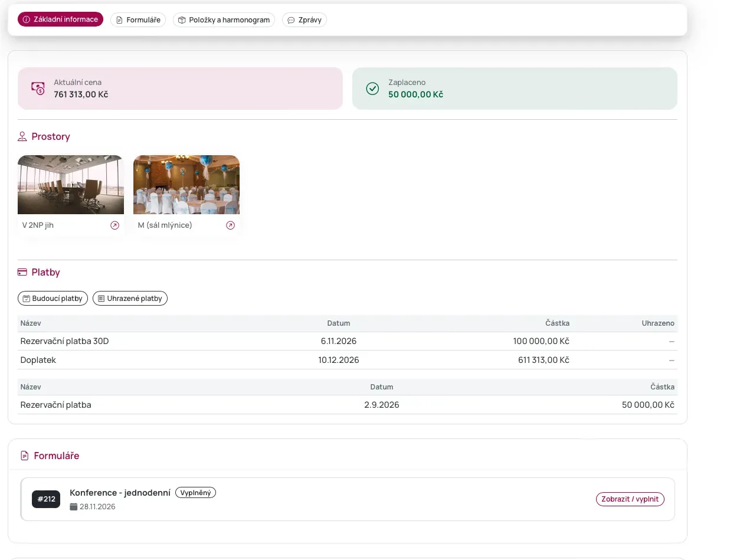Viewport: 730px width, 560px height.
Task: Click the Uhrazeno column header
Action: [658, 323]
